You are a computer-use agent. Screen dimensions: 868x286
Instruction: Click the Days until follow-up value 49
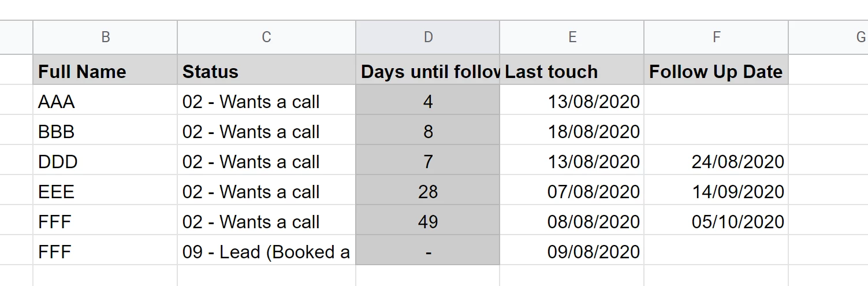(x=428, y=222)
